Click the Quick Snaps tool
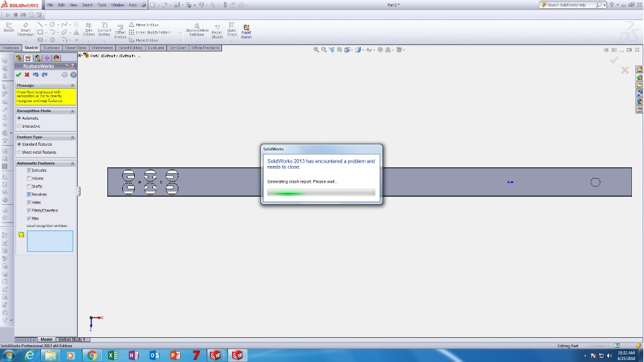 pos(231,30)
